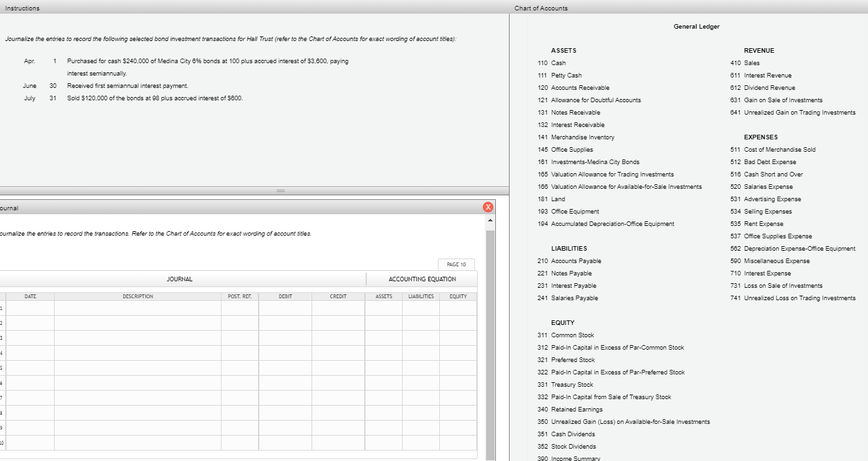Select account 641 Unrealized Gain on Trading Investments

793,113
